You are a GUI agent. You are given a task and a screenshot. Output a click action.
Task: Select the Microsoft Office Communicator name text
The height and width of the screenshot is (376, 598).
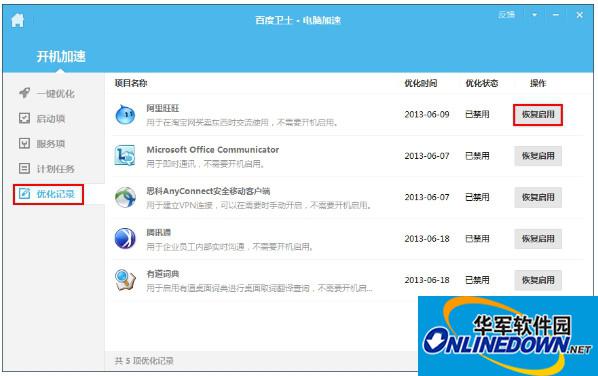tap(213, 149)
